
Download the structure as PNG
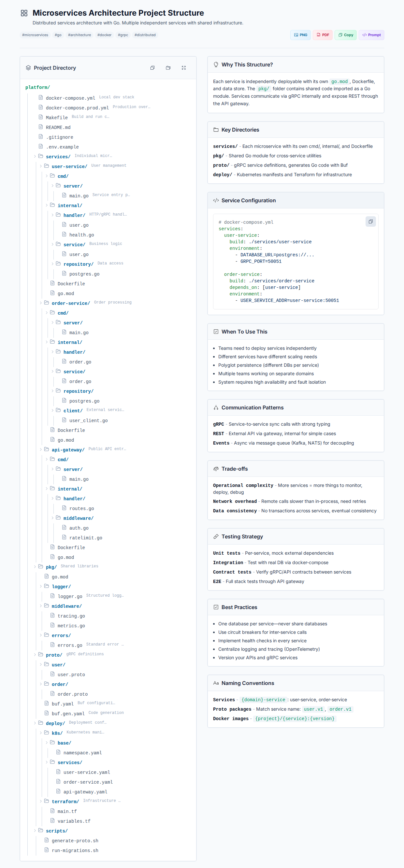[x=300, y=35]
